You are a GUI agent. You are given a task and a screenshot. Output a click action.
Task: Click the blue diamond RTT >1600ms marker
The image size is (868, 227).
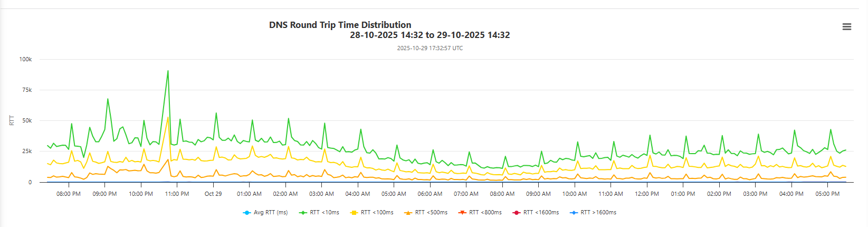point(574,213)
